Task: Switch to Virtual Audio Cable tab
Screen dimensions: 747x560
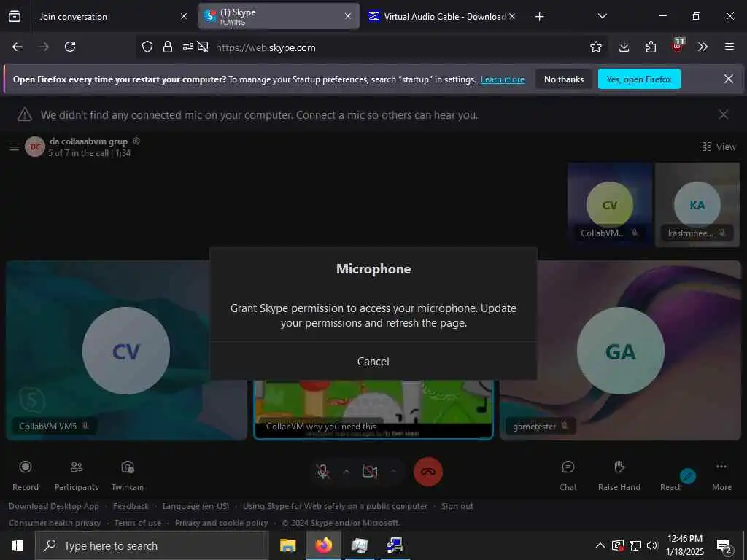Action: pos(442,16)
